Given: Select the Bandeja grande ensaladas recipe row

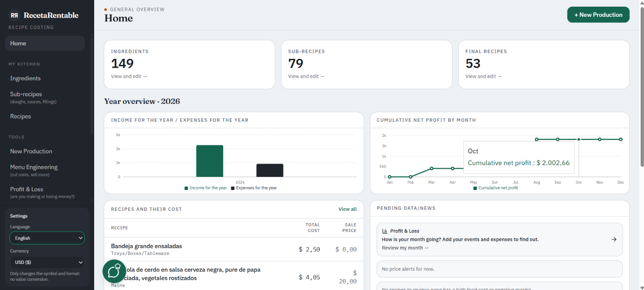Looking at the screenshot, I should (x=234, y=249).
